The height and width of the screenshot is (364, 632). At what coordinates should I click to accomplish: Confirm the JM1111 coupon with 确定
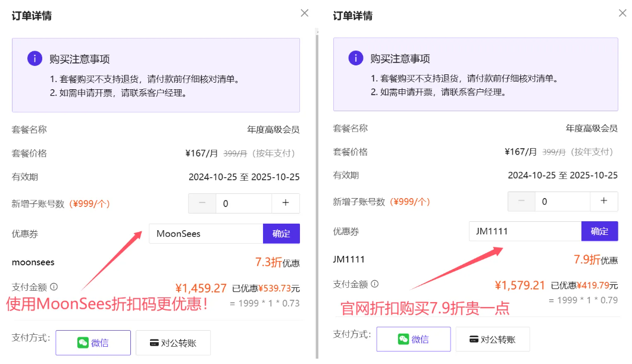coord(599,231)
